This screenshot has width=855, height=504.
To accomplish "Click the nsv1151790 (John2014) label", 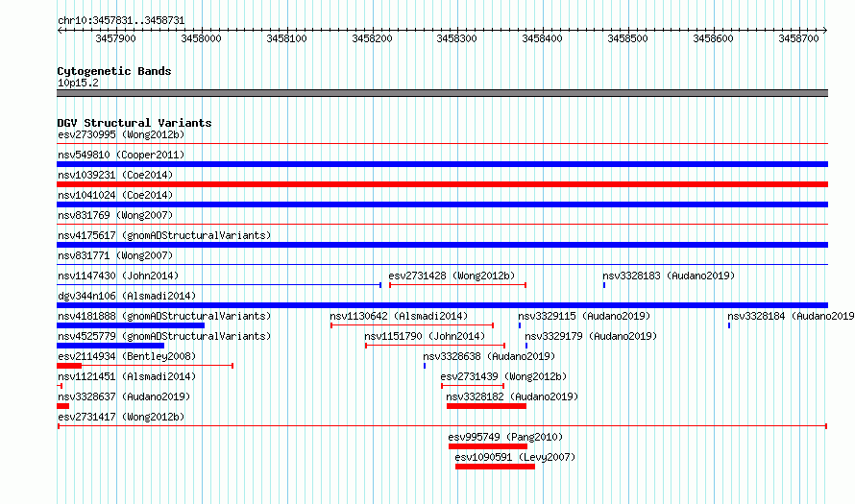I will [x=425, y=336].
